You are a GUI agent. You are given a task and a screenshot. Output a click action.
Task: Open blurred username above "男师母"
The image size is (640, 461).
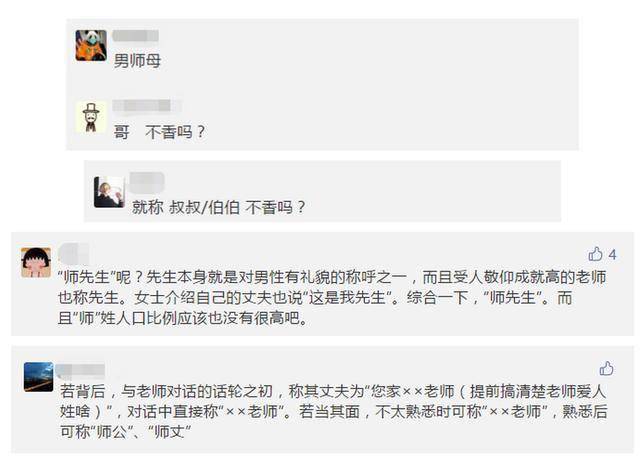tap(136, 37)
